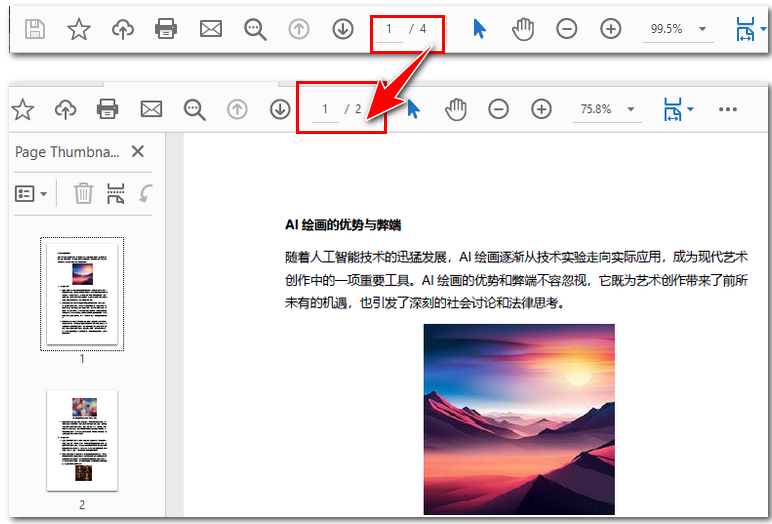Zoom in with the plus button in the lower toolbar
772x524 pixels.
[x=541, y=109]
